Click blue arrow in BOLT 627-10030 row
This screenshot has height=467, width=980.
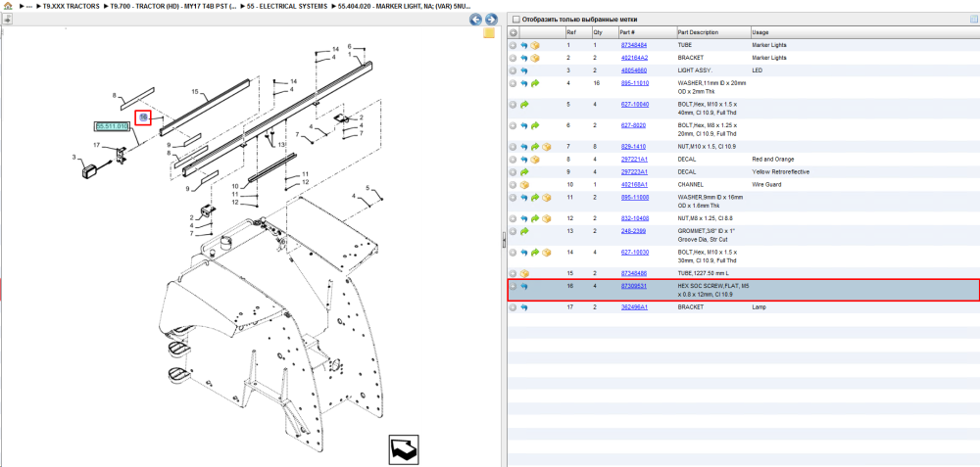pos(523,253)
